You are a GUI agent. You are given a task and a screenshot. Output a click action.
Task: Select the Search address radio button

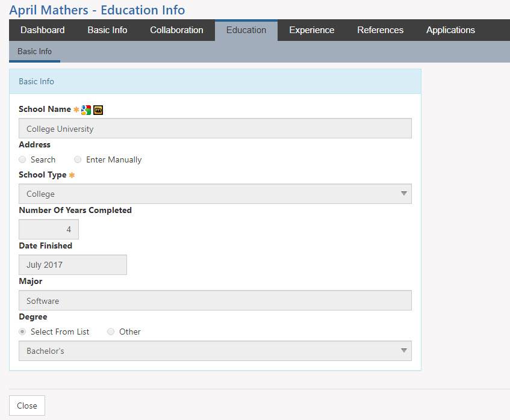click(x=23, y=159)
